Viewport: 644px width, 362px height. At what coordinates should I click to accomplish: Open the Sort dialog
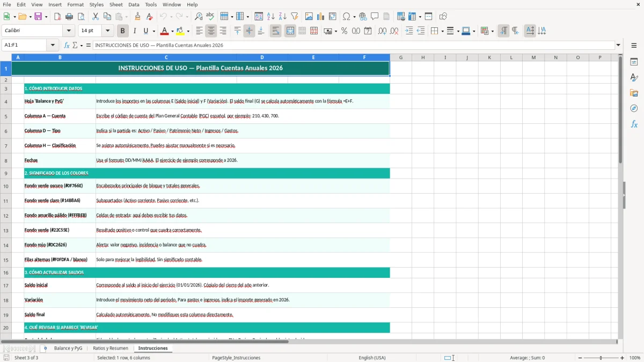click(259, 17)
